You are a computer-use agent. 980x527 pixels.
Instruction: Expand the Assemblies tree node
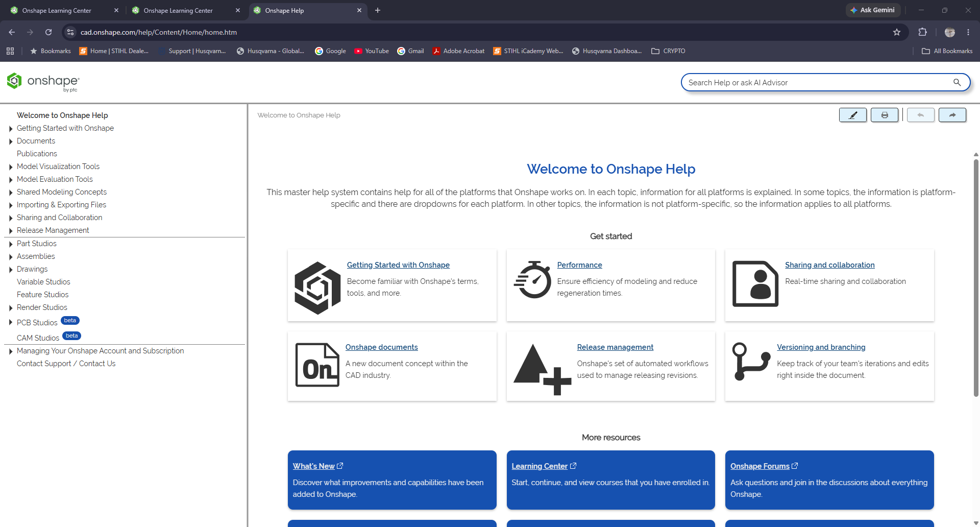point(11,257)
